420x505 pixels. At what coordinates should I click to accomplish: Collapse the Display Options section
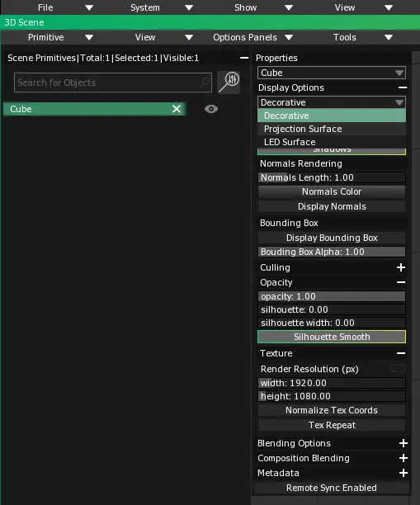coord(403,87)
